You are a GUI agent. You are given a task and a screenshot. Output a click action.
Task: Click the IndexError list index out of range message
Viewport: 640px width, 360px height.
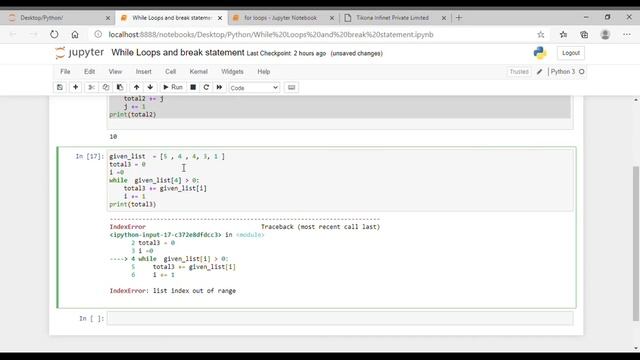pyautogui.click(x=173, y=291)
